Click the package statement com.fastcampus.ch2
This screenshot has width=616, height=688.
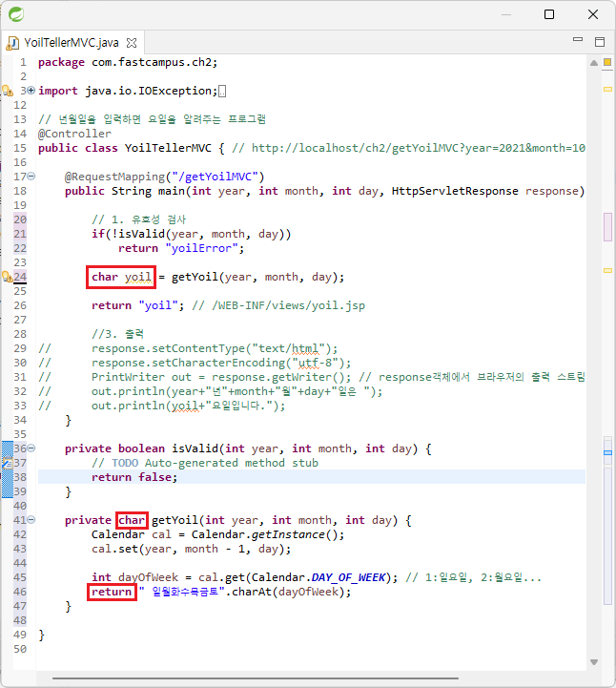(128, 62)
